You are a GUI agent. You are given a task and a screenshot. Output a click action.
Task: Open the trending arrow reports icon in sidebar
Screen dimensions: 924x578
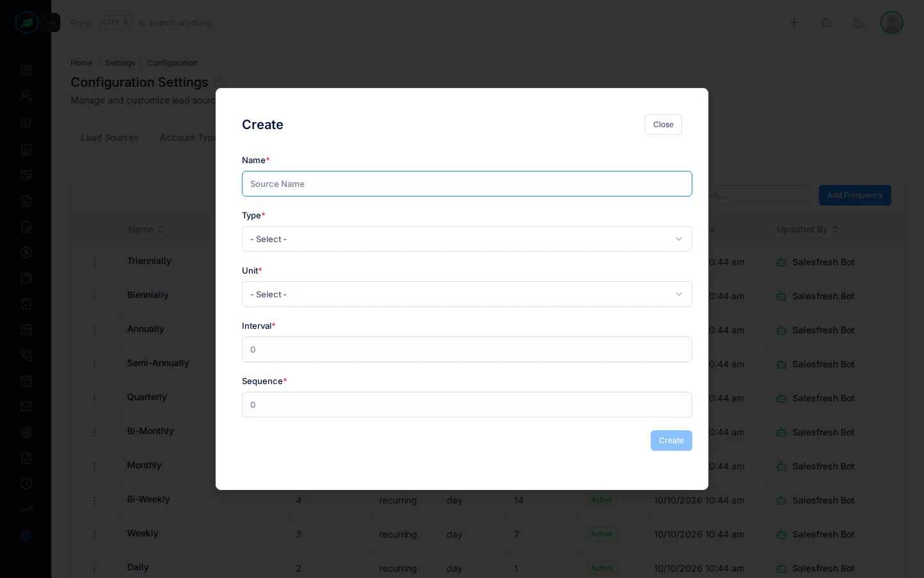pos(26,509)
